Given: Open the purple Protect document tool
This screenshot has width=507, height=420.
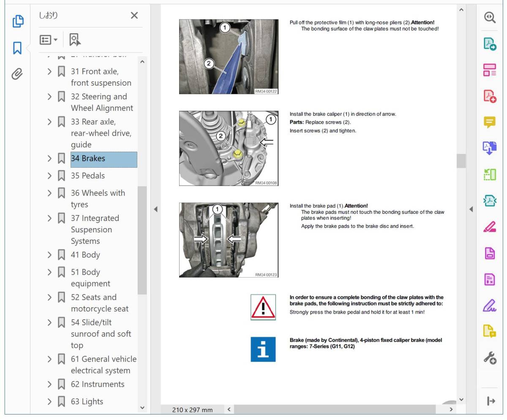Looking at the screenshot, I should [490, 253].
